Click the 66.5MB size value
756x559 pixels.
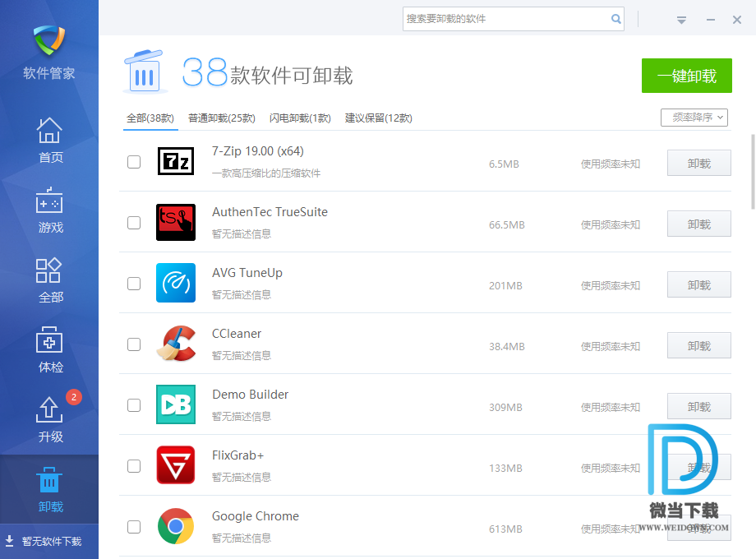(507, 224)
